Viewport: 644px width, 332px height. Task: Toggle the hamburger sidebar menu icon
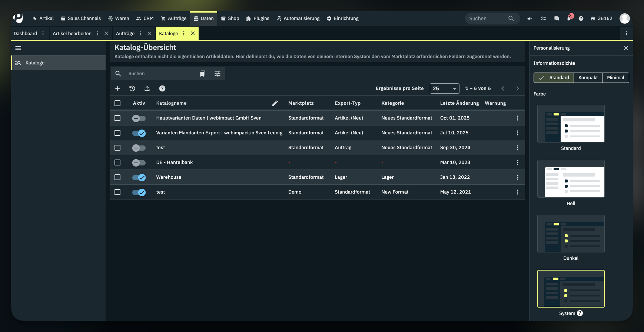(18, 48)
